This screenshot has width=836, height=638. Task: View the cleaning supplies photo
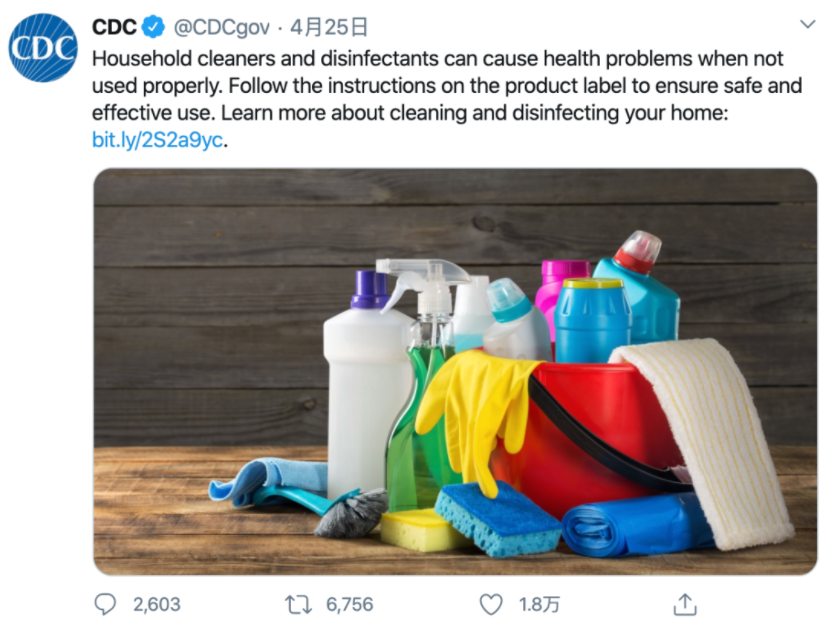click(455, 372)
